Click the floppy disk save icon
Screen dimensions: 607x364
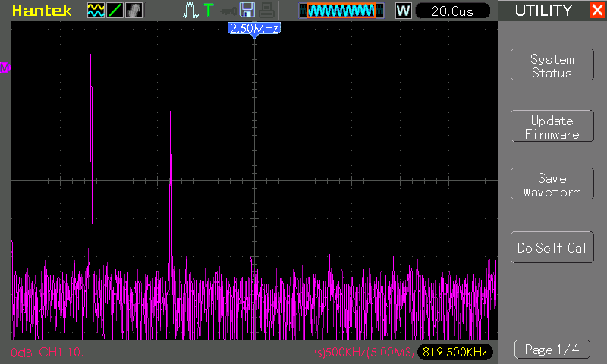click(247, 11)
